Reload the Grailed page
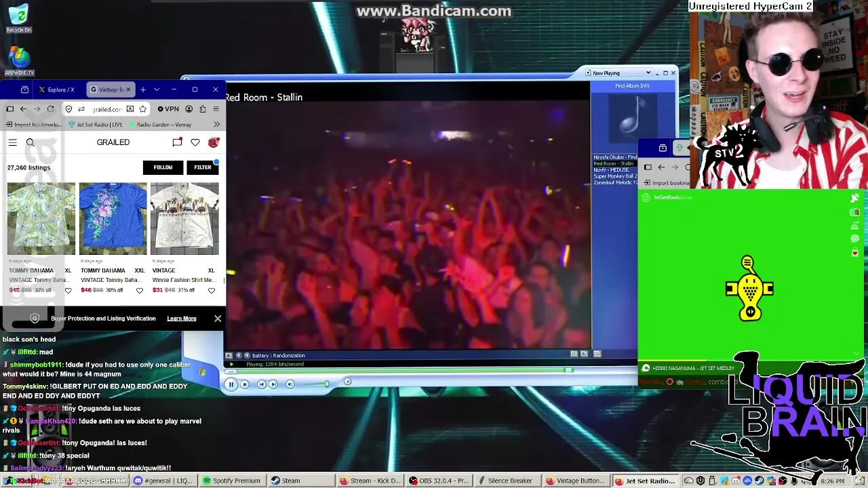 [50, 108]
